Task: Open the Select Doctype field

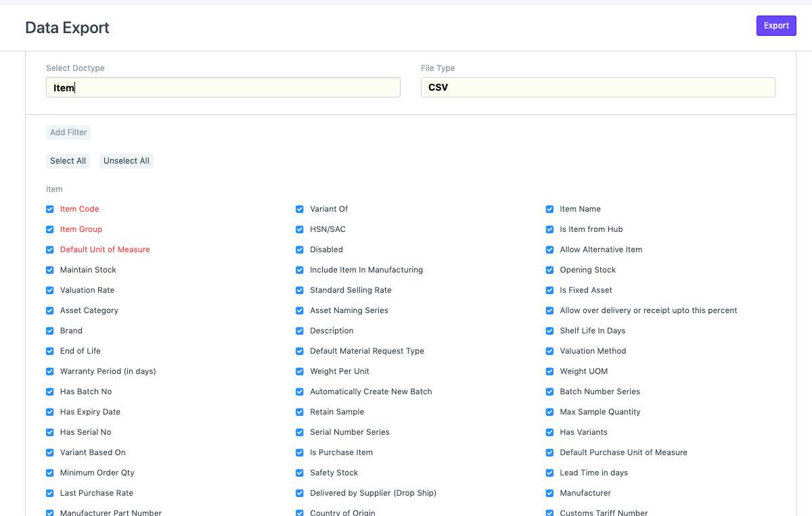Action: 223,87
